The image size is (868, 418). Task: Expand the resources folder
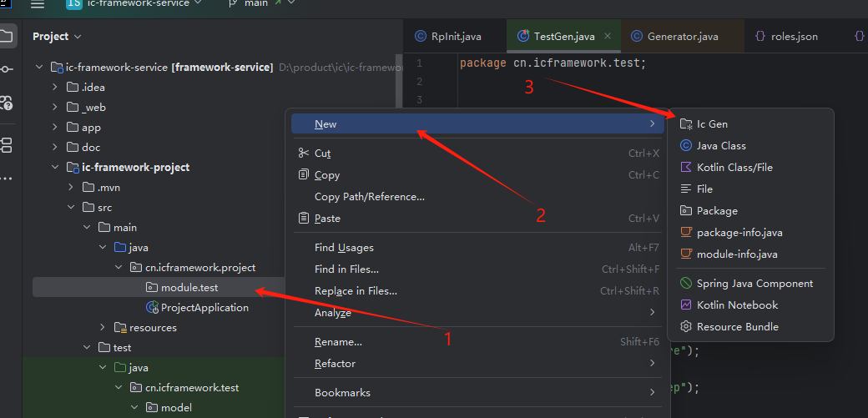tap(103, 328)
